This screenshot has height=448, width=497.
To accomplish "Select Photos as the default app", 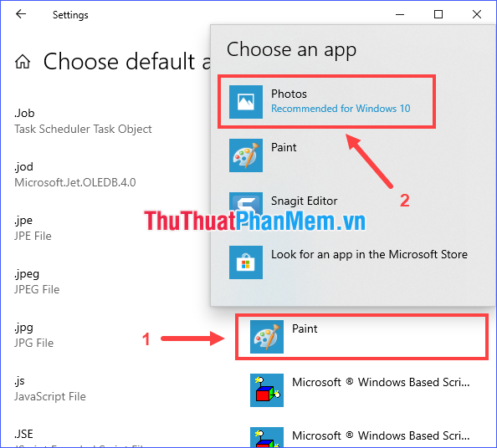I will pos(327,102).
